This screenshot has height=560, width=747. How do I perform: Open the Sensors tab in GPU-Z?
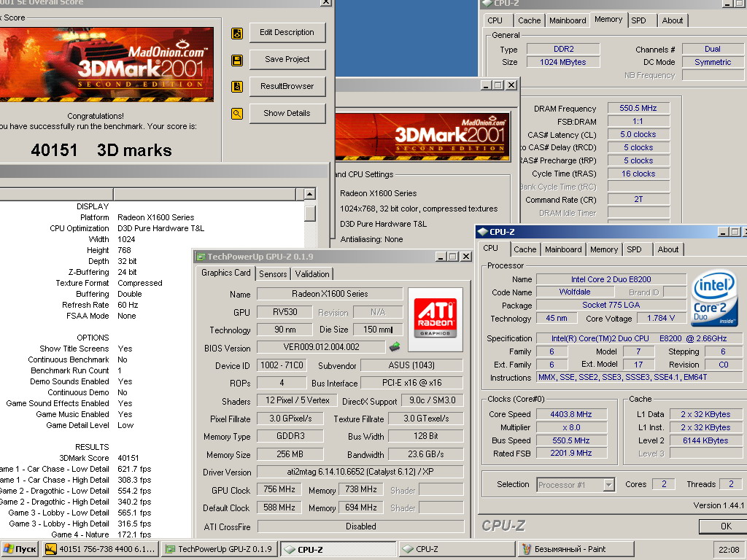click(x=273, y=274)
